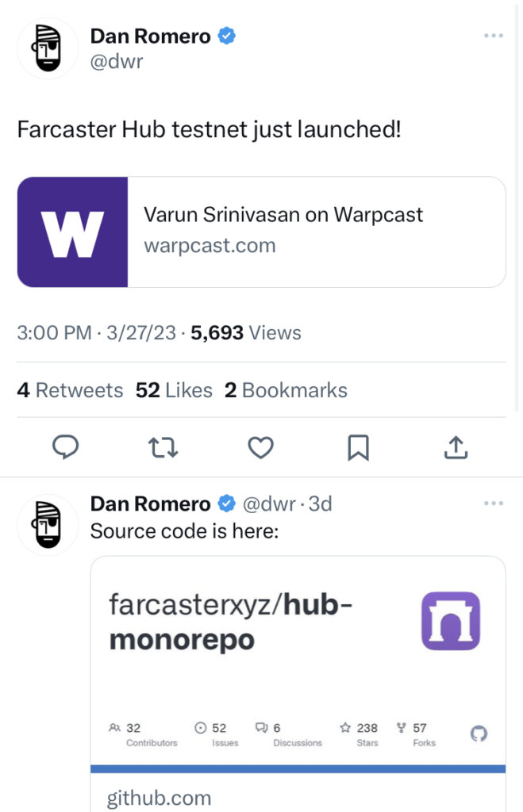Click the discussions speech bubble icon
Screen dimensions: 523x812
tap(261, 728)
